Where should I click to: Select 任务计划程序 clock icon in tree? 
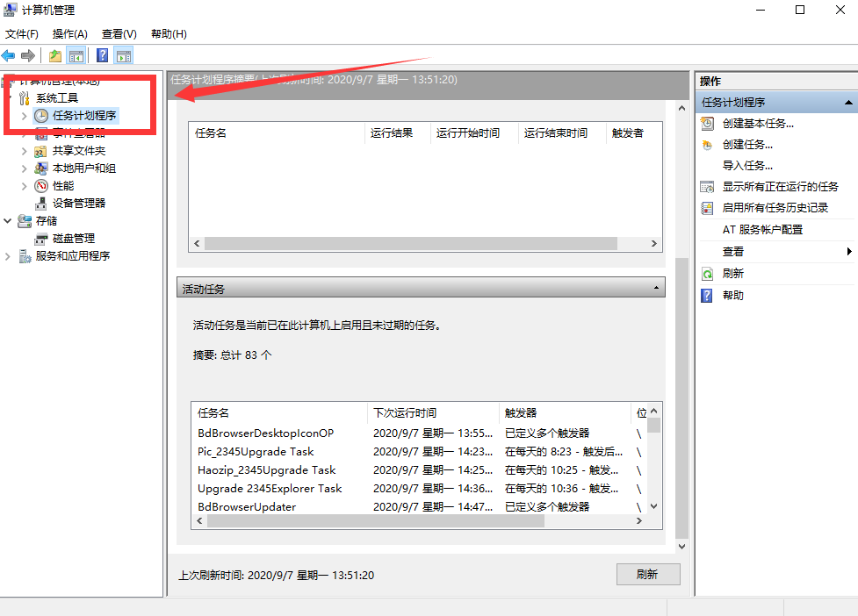pyautogui.click(x=41, y=115)
